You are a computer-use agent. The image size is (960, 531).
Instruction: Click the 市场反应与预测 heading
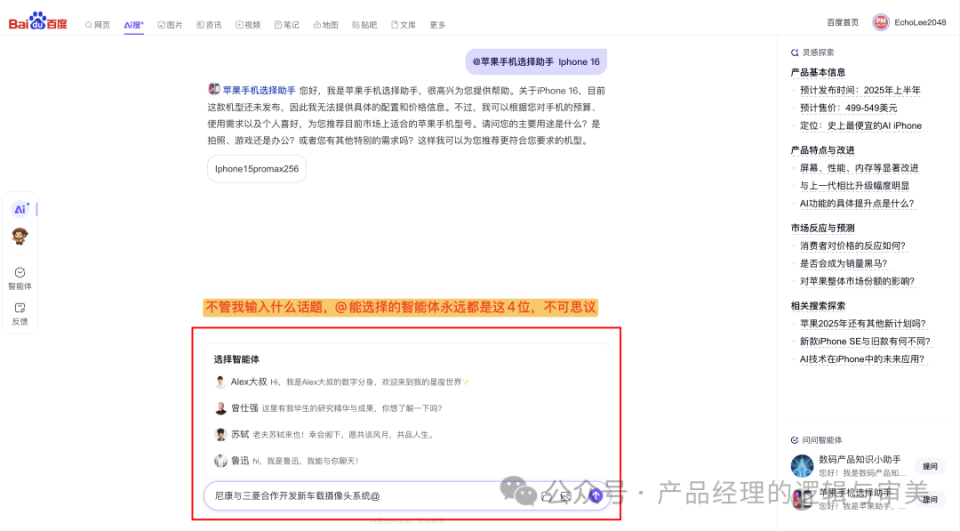tap(822, 228)
